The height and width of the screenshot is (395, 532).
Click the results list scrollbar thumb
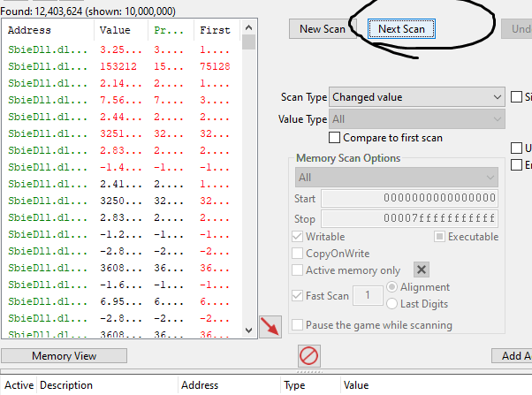click(x=248, y=42)
